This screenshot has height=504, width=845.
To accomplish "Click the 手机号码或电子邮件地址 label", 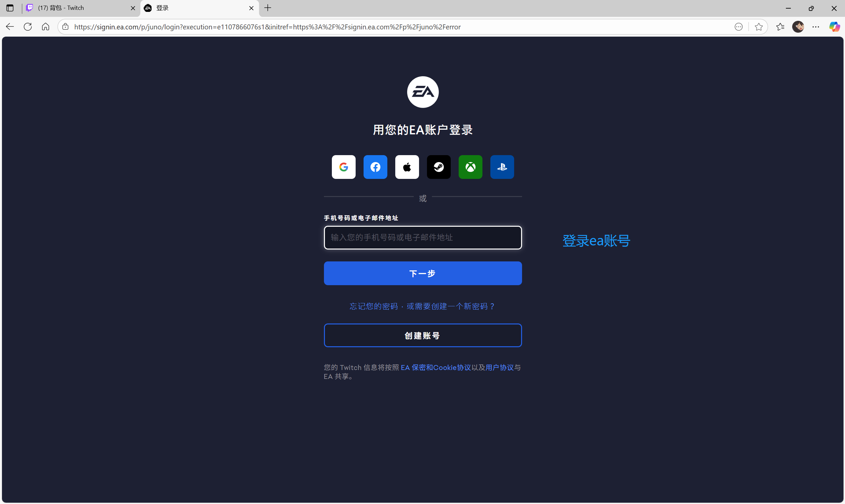I will click(x=361, y=218).
